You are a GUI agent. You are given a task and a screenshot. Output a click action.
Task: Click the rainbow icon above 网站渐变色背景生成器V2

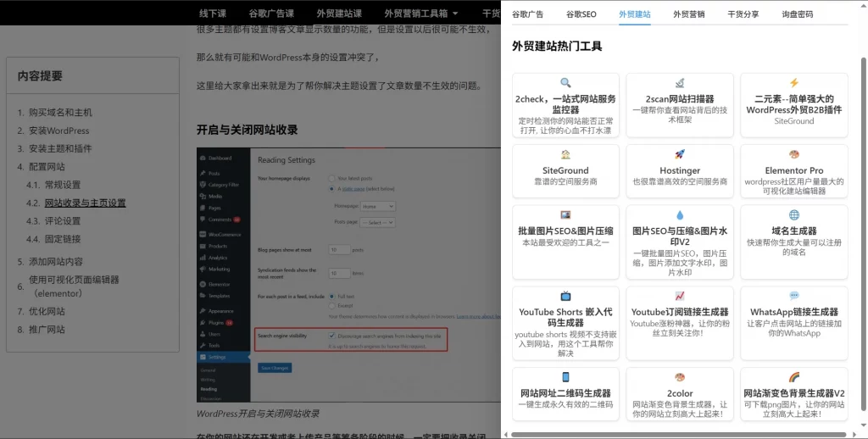tap(793, 377)
